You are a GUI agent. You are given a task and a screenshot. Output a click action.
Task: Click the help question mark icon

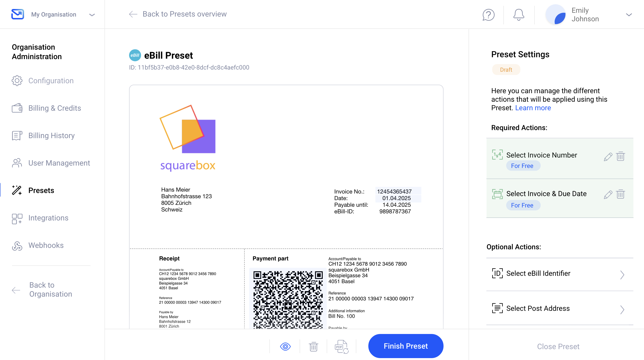(x=488, y=14)
